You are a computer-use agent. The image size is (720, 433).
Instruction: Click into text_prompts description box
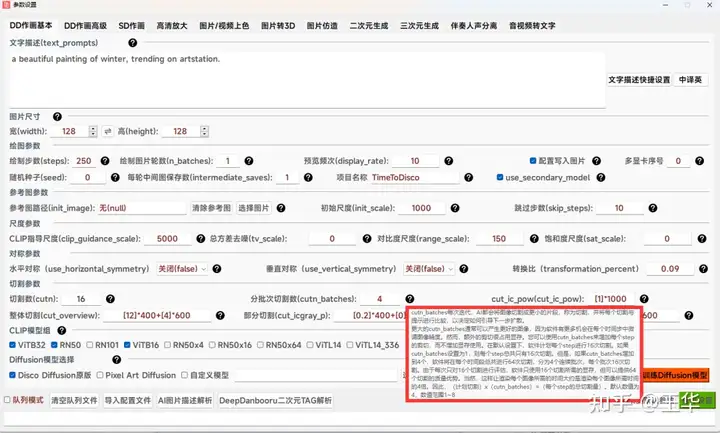307,80
